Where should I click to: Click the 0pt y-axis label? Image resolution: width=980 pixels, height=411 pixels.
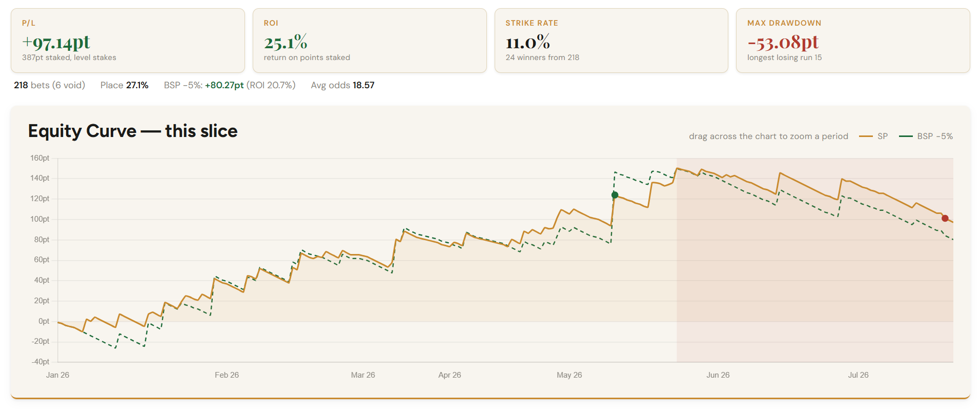pyautogui.click(x=44, y=321)
